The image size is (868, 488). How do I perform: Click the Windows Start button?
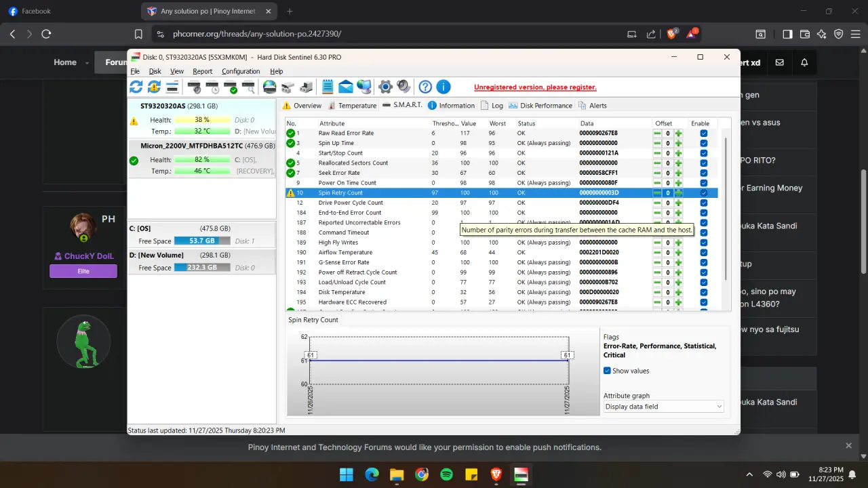[x=347, y=474]
